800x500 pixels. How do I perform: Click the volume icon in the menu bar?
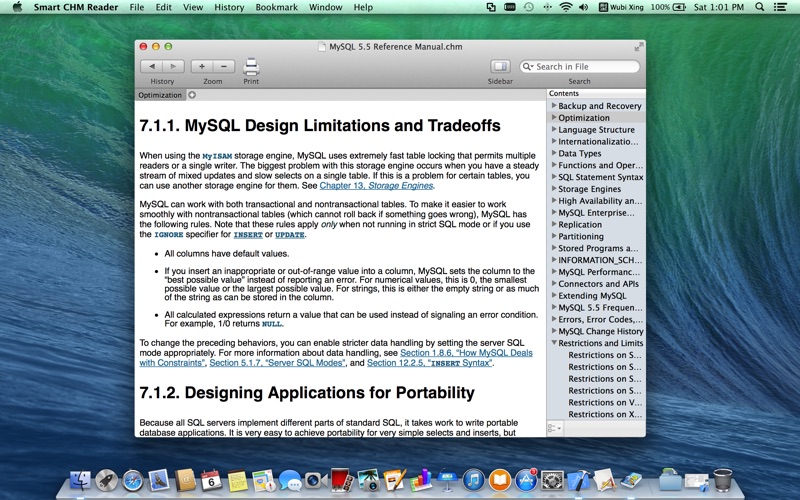tap(584, 7)
